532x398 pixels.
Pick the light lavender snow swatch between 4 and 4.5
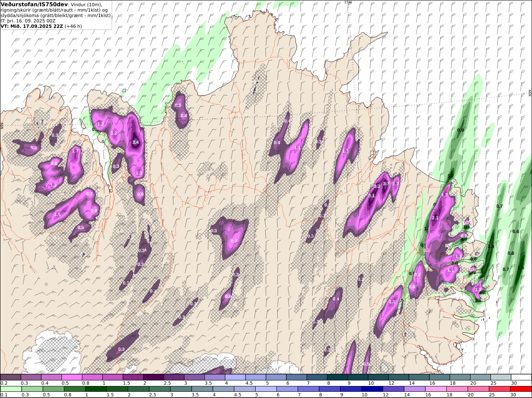[236, 377]
